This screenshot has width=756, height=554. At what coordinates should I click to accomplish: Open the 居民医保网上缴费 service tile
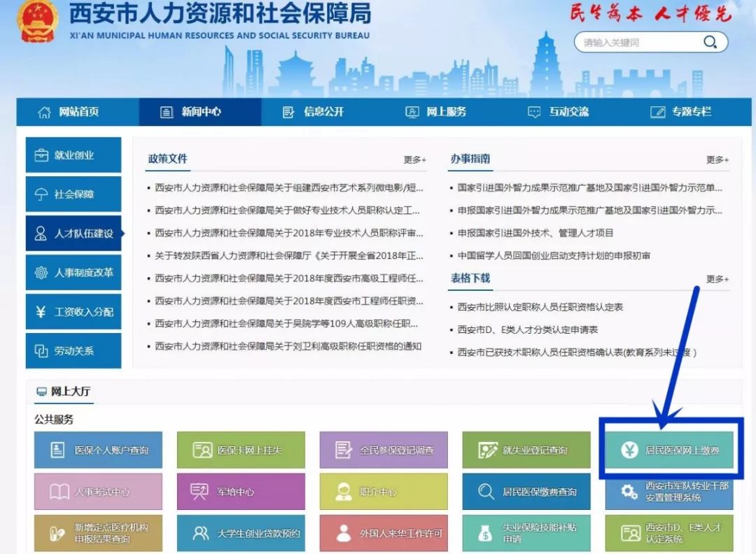[x=669, y=450]
